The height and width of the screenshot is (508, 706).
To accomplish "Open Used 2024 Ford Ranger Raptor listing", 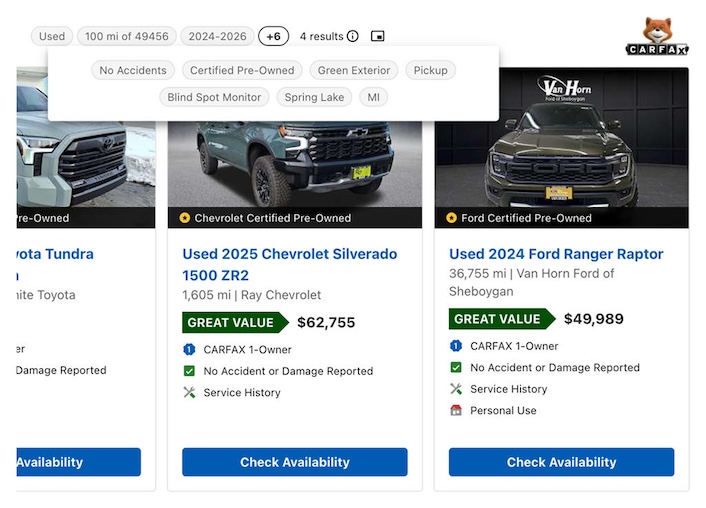I will click(555, 254).
